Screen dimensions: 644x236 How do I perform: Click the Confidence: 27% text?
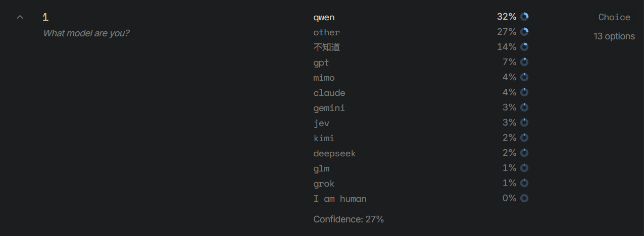349,219
